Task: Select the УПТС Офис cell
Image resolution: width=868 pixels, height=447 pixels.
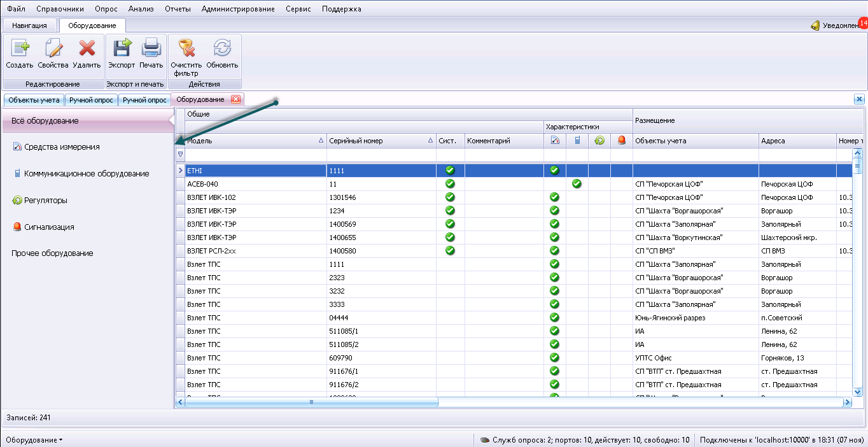Action: point(696,357)
